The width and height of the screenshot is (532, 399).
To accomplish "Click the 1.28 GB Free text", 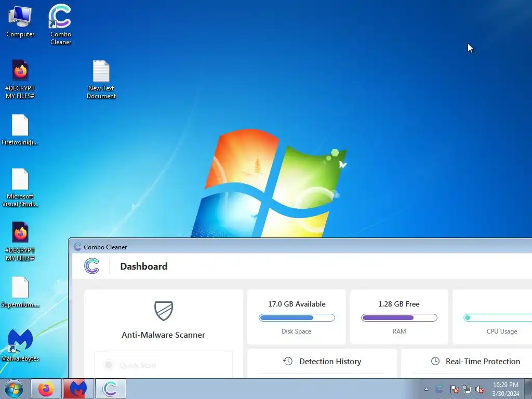I will (x=399, y=304).
